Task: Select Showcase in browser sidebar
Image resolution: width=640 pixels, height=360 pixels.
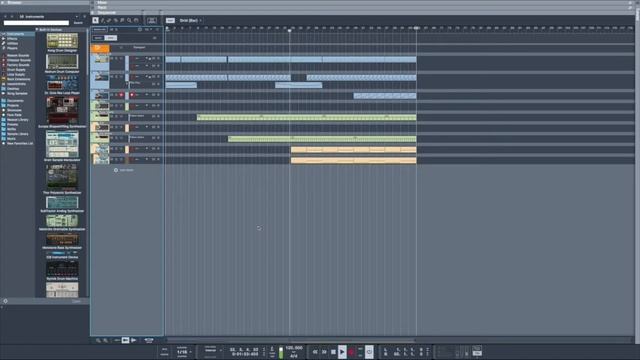Action: (x=14, y=110)
